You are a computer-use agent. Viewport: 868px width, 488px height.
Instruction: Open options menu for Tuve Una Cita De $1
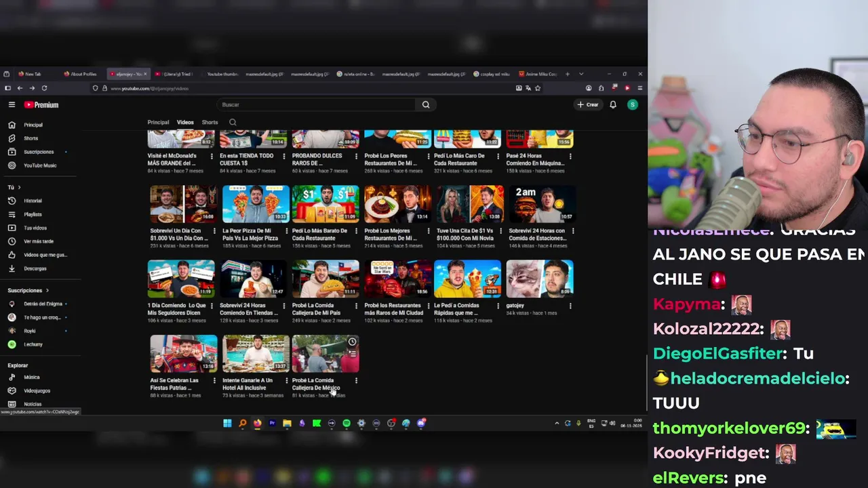click(x=500, y=231)
